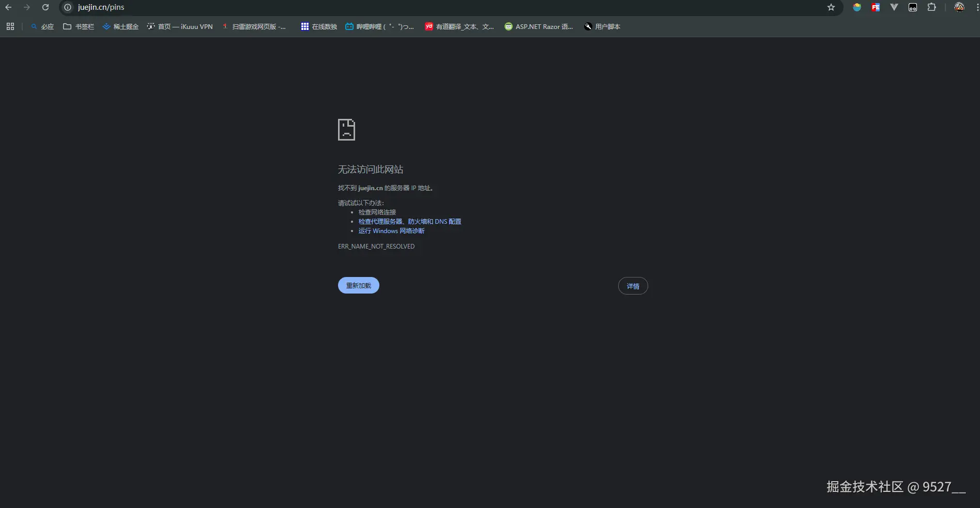Click the 重新加载 reload button
The height and width of the screenshot is (508, 980).
pyautogui.click(x=358, y=285)
